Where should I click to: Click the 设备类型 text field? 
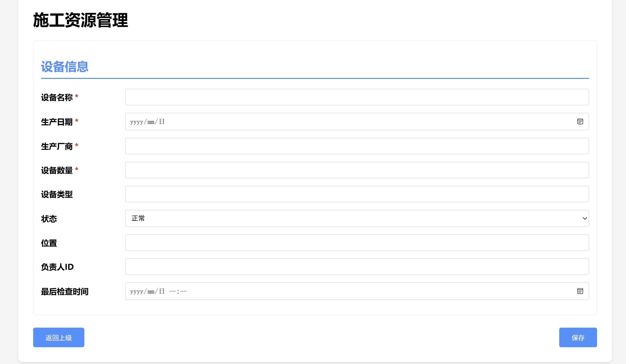pyautogui.click(x=357, y=194)
